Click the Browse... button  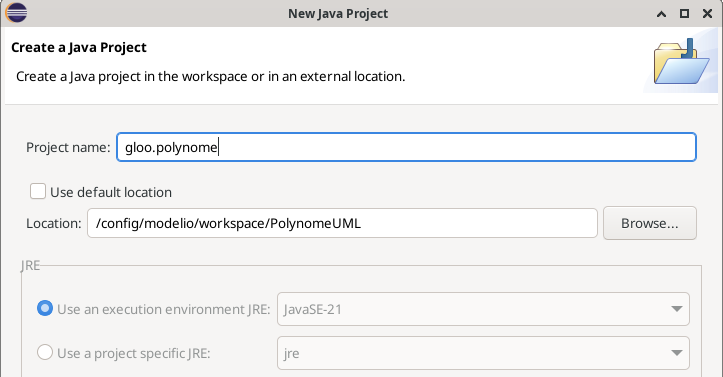650,223
